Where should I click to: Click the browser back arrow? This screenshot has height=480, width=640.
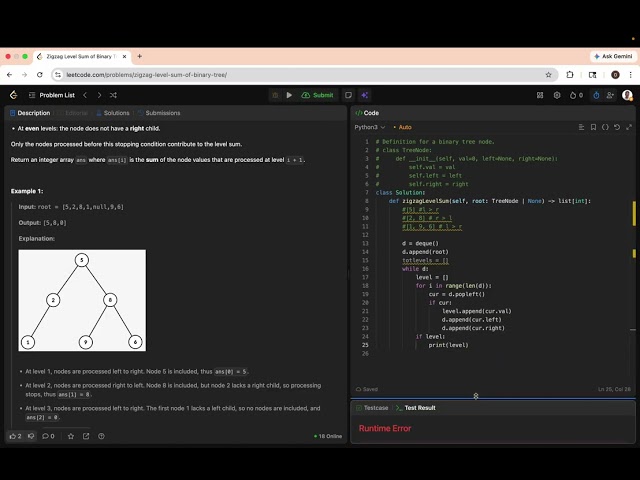(x=9, y=75)
